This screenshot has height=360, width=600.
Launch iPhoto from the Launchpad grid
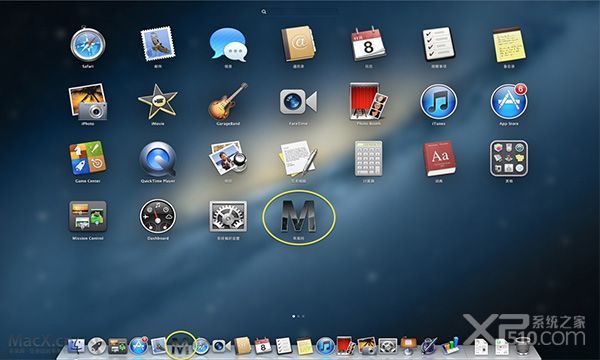coord(88,101)
